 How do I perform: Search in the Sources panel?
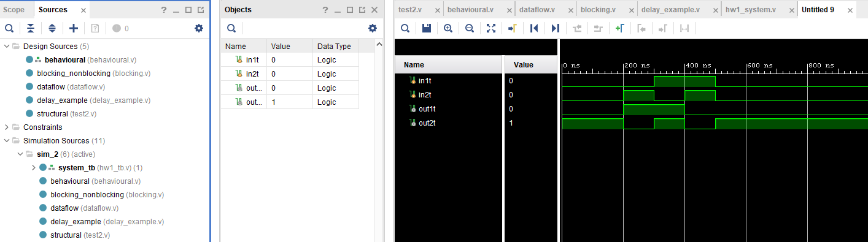(9, 28)
